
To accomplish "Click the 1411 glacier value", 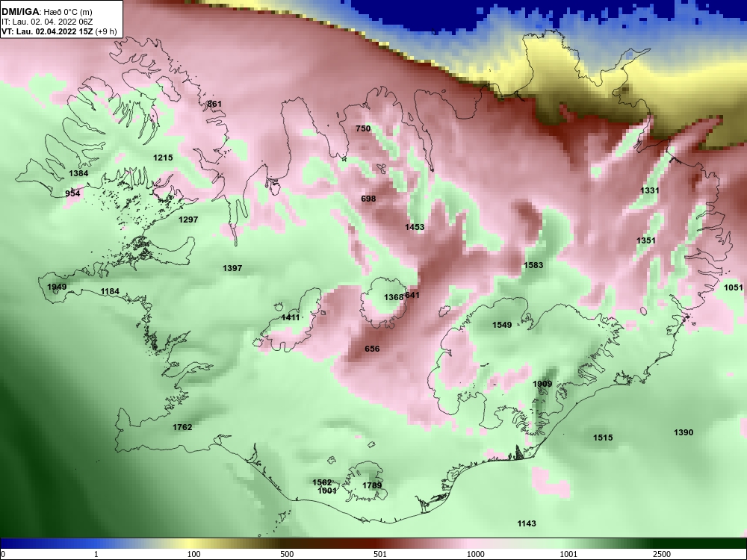I will coord(291,317).
